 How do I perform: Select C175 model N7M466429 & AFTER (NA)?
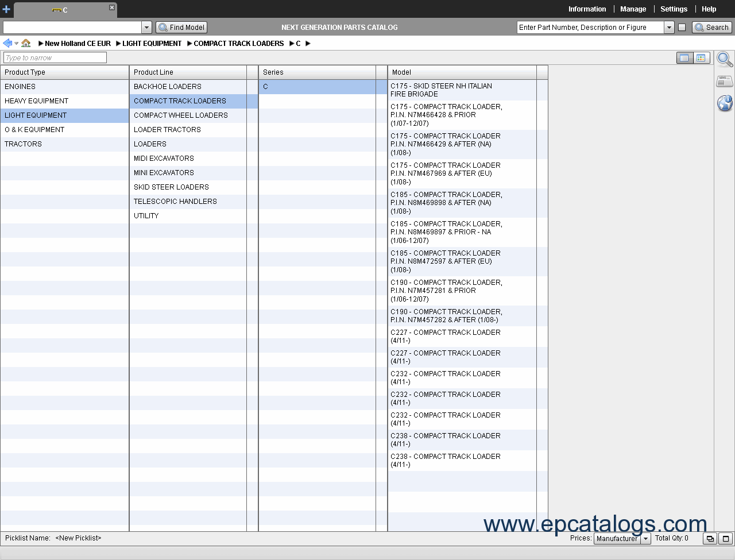pyautogui.click(x=468, y=144)
